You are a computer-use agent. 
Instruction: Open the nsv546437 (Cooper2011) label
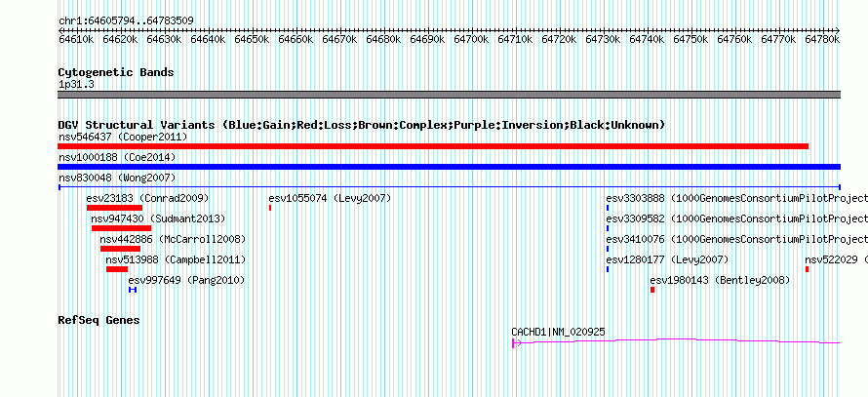123,137
